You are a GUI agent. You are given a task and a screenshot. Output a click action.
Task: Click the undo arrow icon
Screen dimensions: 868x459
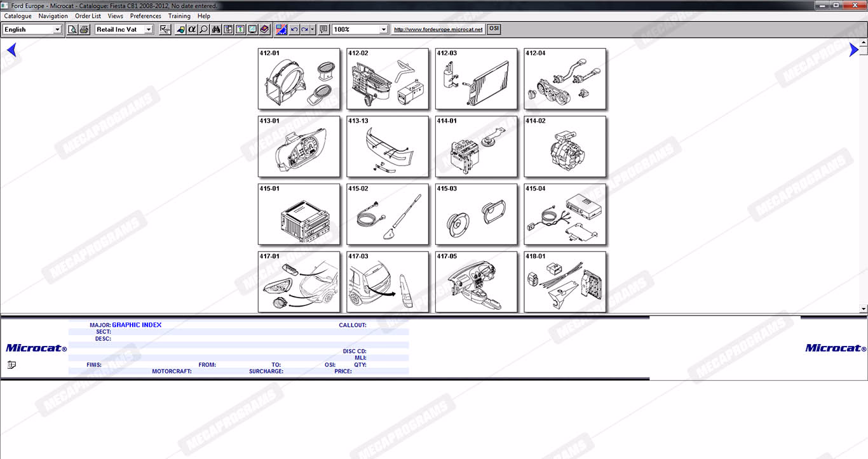(x=294, y=29)
